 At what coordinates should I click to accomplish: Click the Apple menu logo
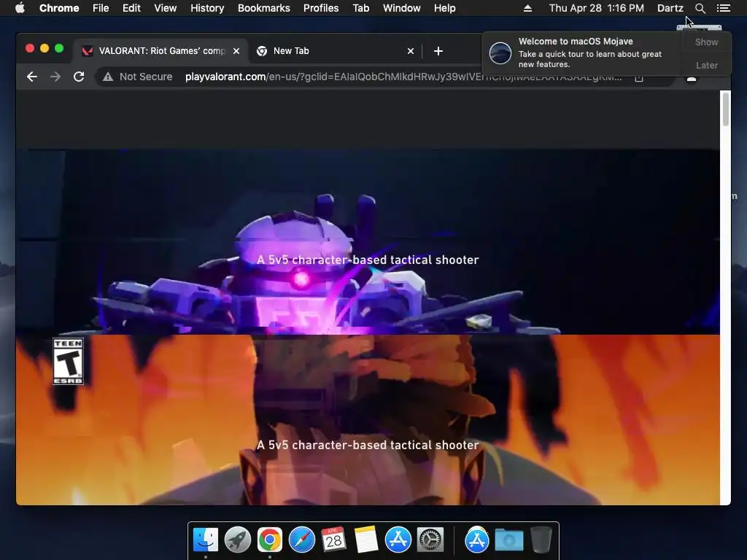tap(20, 8)
